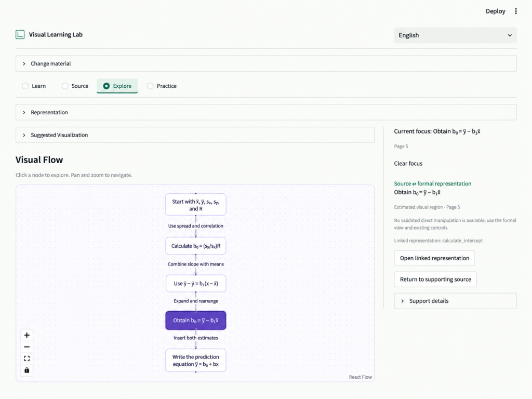Zoom in on the flow diagram
This screenshot has height=399, width=532.
27,335
